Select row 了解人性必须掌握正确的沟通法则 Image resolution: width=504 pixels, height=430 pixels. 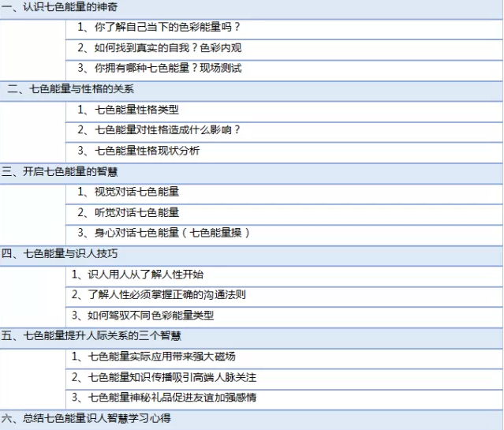(x=284, y=297)
